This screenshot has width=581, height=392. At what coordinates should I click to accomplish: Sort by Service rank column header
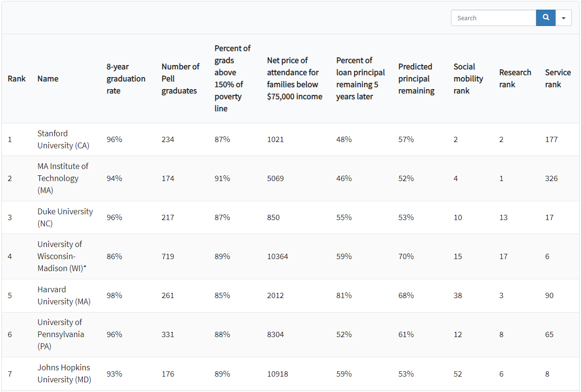coord(558,78)
